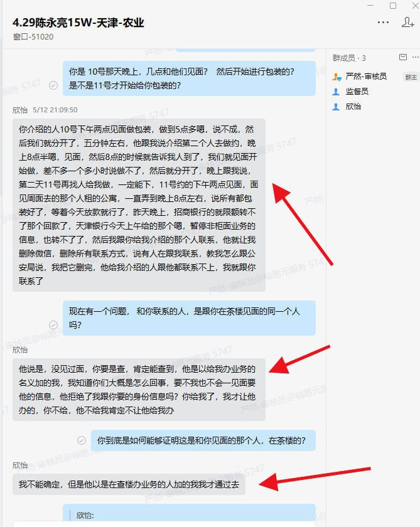The height and width of the screenshot is (527, 420).
Task: Open member 监督员 from the list
Action: tap(357, 92)
